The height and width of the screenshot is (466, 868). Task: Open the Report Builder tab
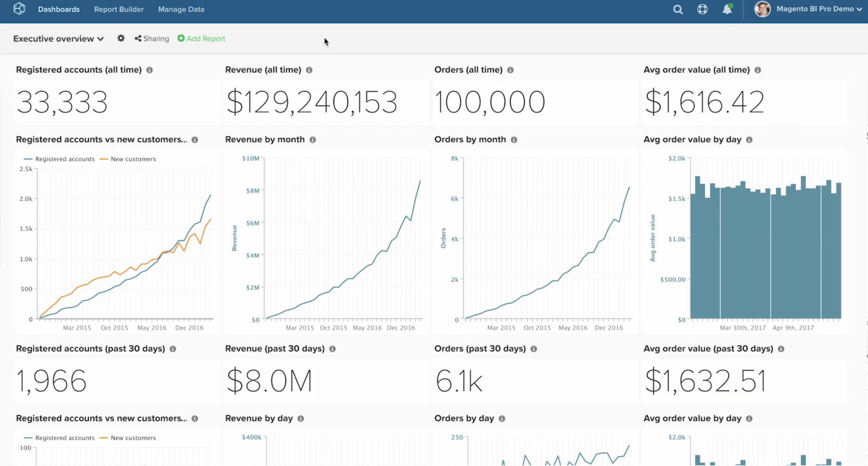pos(119,9)
